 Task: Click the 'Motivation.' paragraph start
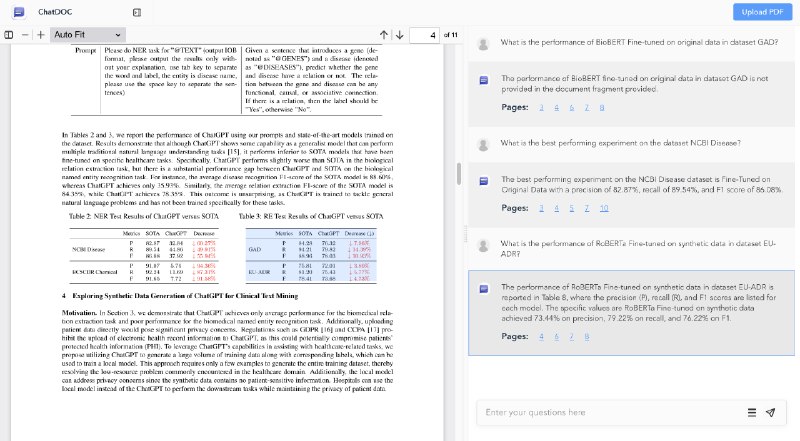point(79,313)
